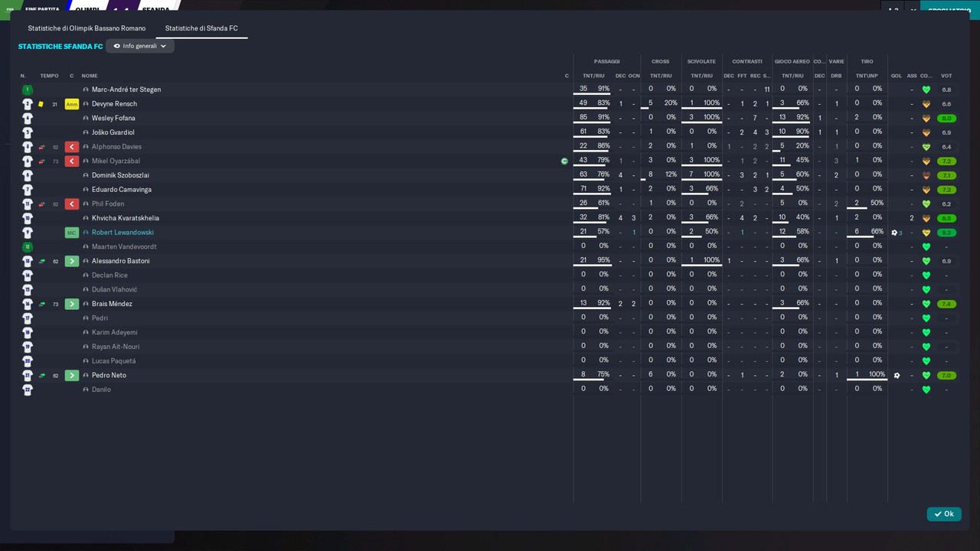Sort by CROSS TNT/RIU column header

click(661, 76)
